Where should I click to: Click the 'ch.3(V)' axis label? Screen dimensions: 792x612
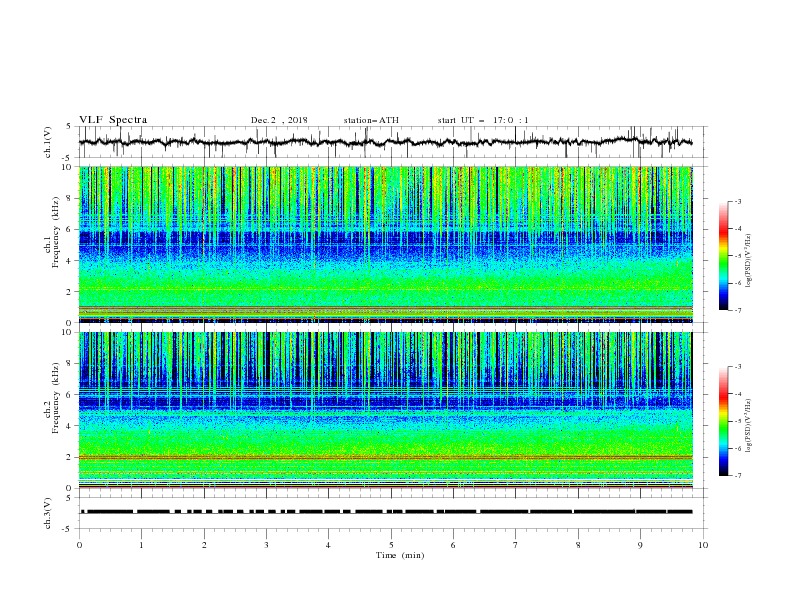coord(48,513)
